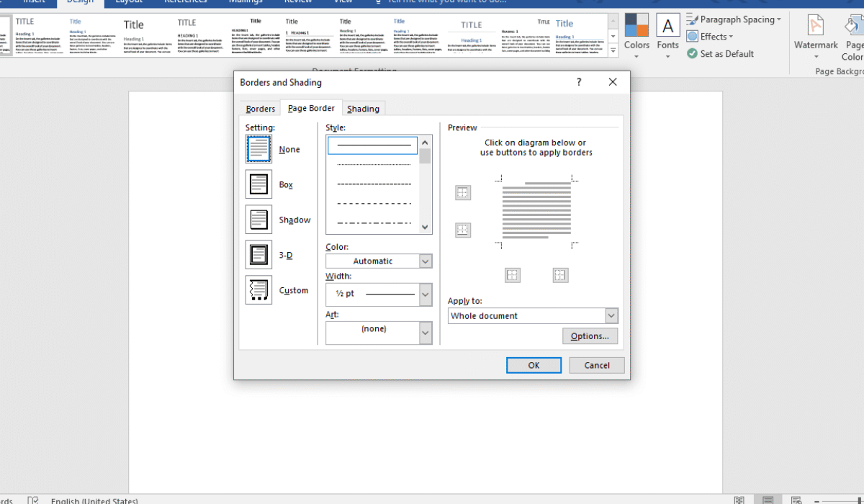864x504 pixels.
Task: Click the help question mark in the dialog
Action: tap(579, 82)
